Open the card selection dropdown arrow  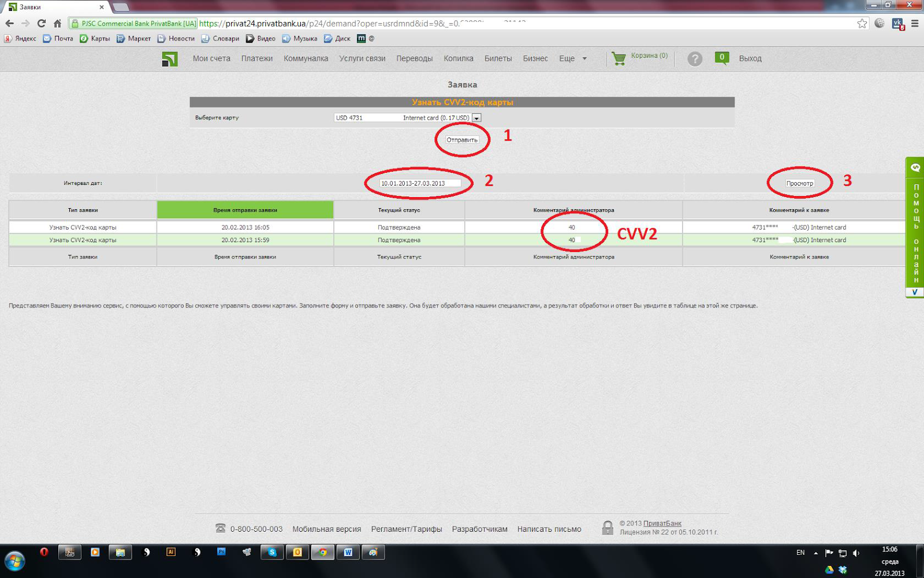pos(476,118)
